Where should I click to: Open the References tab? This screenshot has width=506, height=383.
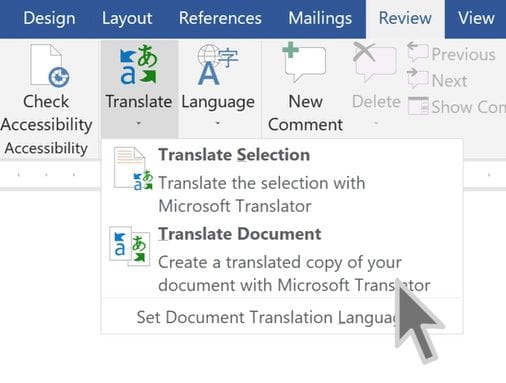click(x=220, y=18)
